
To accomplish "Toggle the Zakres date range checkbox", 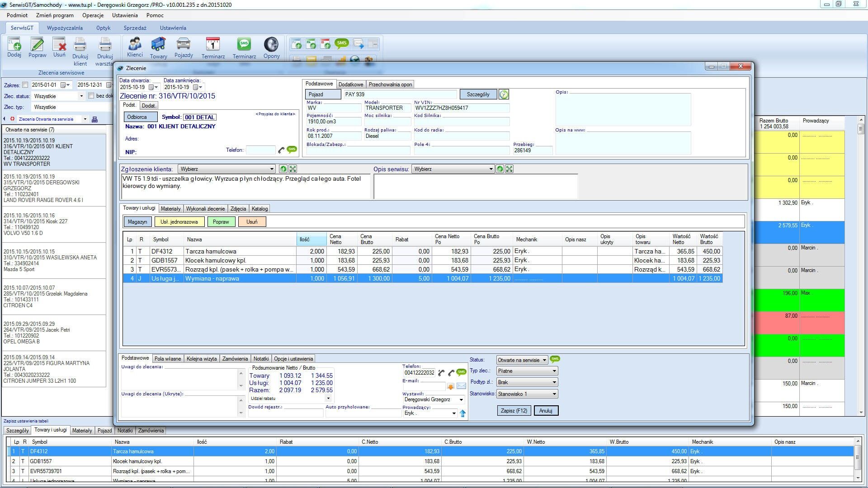I will click(25, 85).
